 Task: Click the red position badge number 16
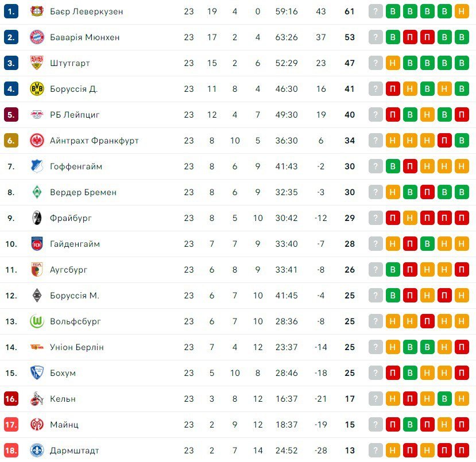11,399
